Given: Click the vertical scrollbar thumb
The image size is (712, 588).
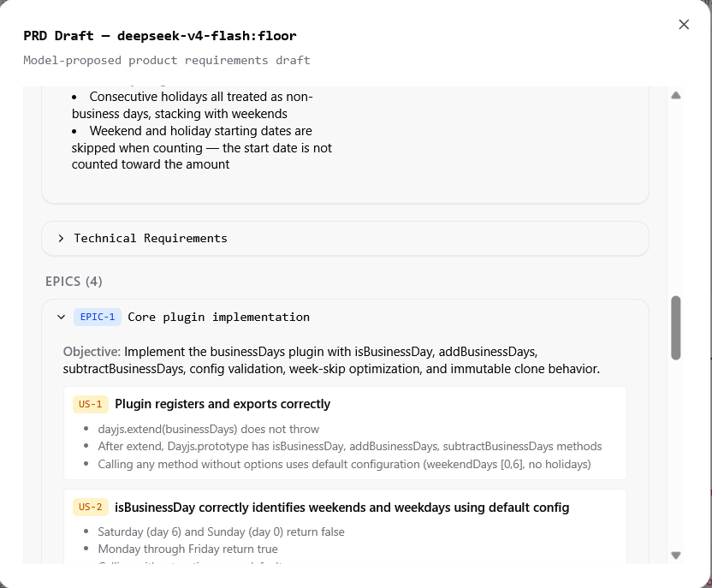Looking at the screenshot, I should point(676,328).
